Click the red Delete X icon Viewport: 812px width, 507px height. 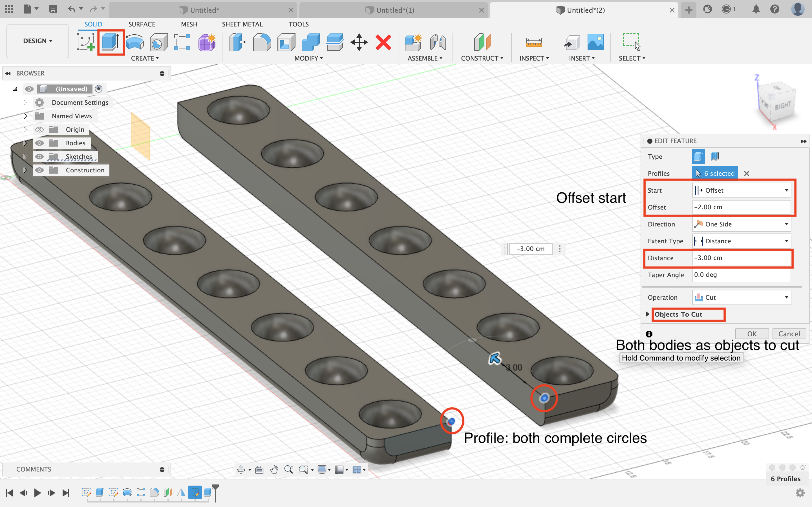coord(383,42)
